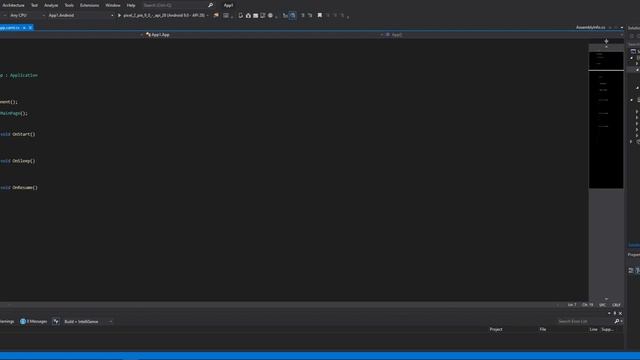Sort Error List by Project column

(496, 329)
